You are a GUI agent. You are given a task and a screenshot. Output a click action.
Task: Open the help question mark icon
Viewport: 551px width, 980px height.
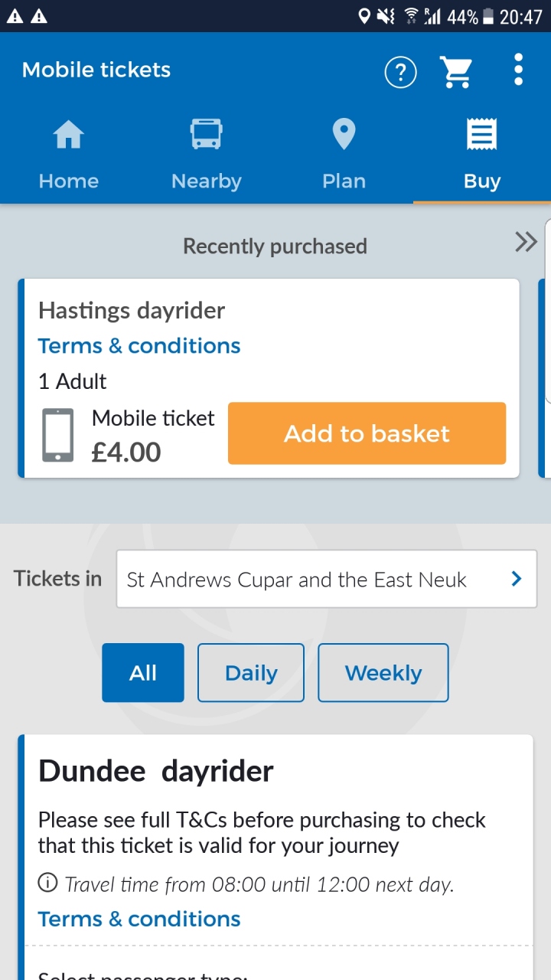click(x=400, y=72)
